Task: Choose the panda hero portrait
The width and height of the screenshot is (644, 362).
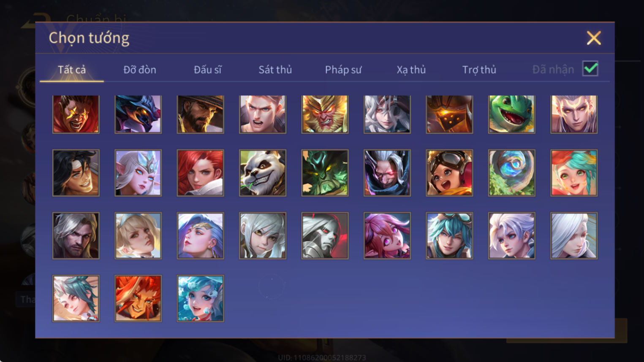Action: point(263,173)
